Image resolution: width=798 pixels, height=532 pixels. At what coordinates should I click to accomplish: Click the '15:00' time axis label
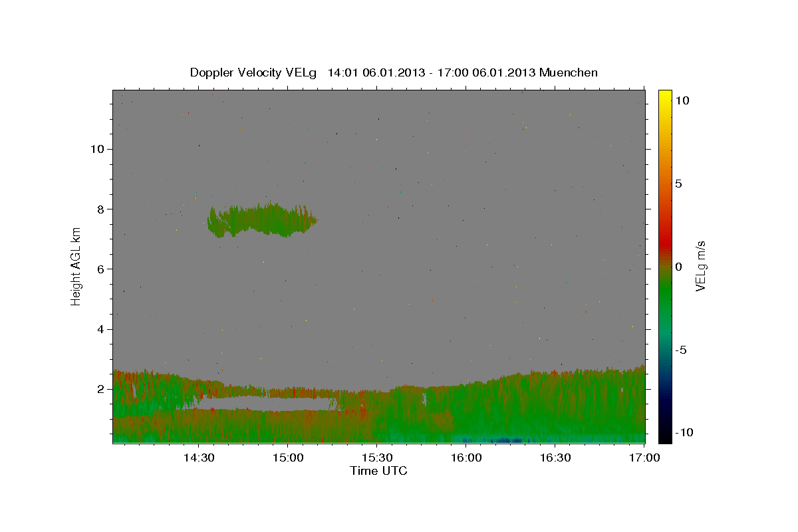point(288,458)
